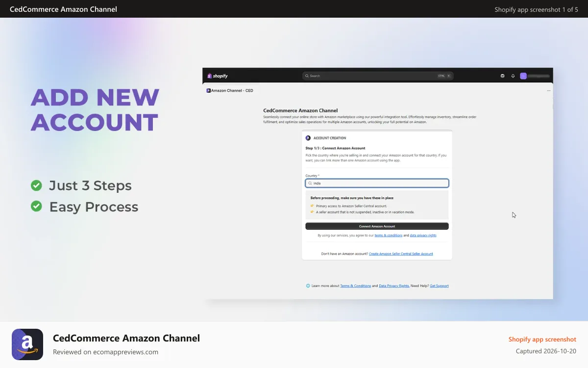Click the 'Just 3 Steps' green checkmark
The width and height of the screenshot is (588, 368).
36,185
